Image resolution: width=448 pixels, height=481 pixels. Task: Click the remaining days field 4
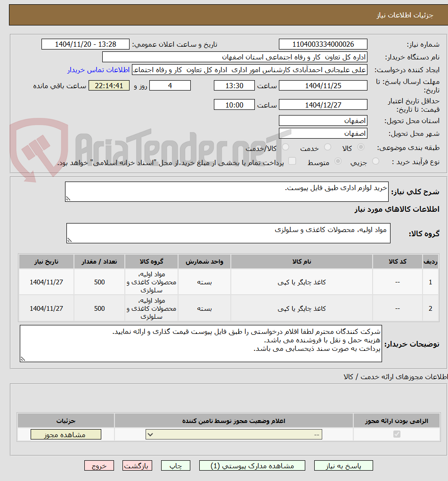point(170,85)
